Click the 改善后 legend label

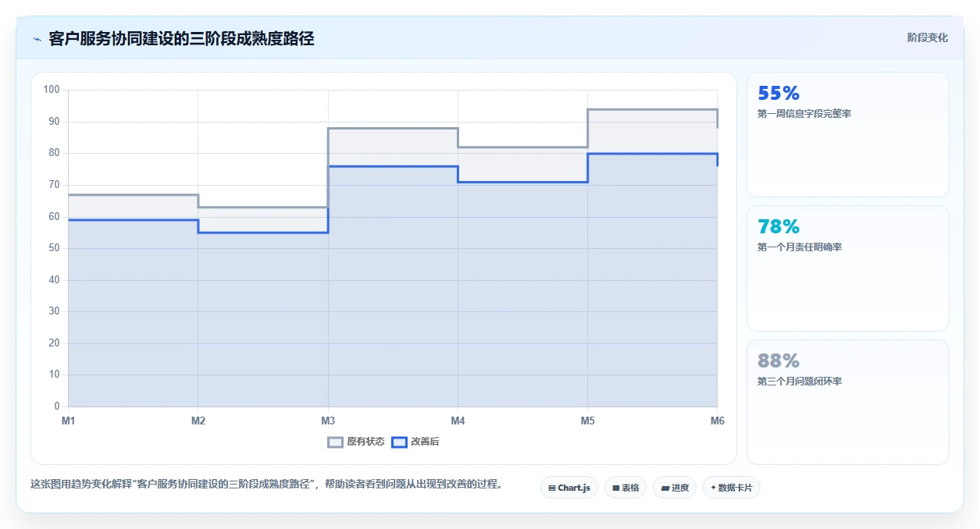click(425, 442)
